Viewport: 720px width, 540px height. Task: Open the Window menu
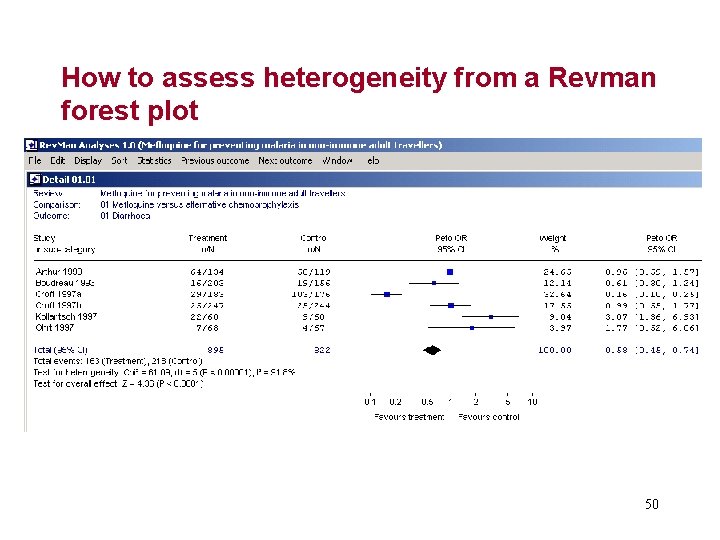pyautogui.click(x=337, y=161)
